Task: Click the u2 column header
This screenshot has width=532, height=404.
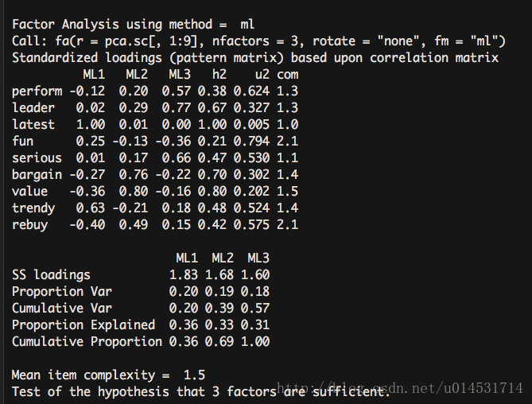Action: point(262,74)
